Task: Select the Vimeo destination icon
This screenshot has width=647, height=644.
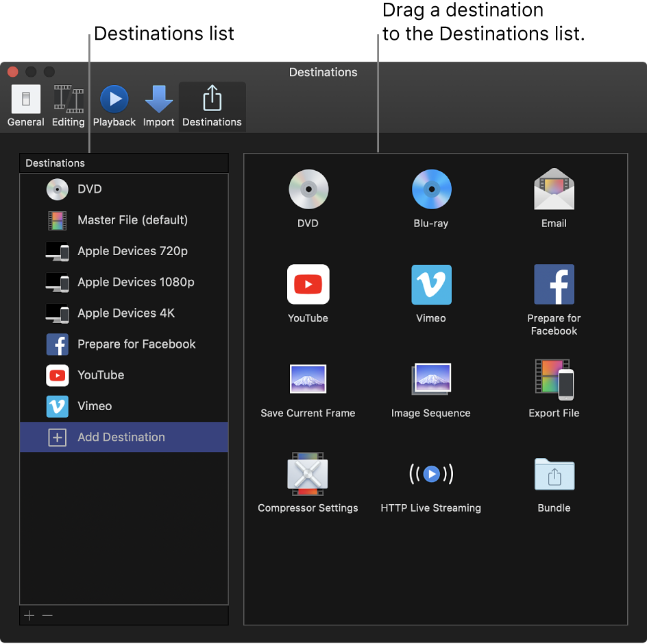Action: [431, 284]
